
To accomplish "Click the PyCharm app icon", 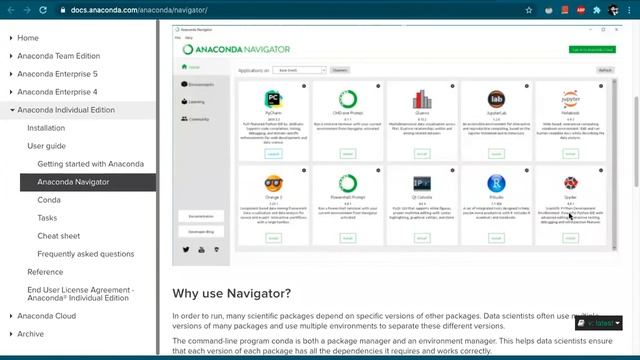I will point(273,99).
